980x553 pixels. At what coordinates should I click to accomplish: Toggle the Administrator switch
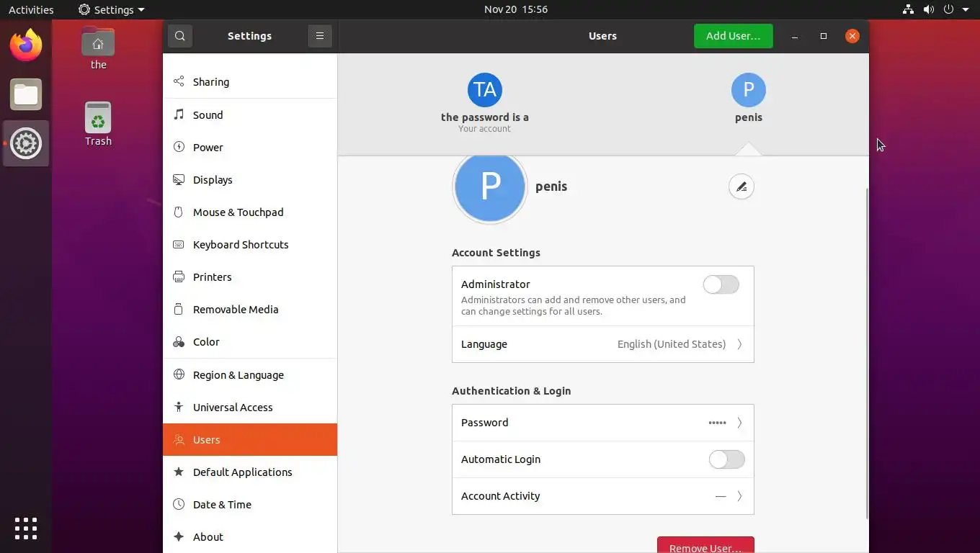(x=721, y=284)
